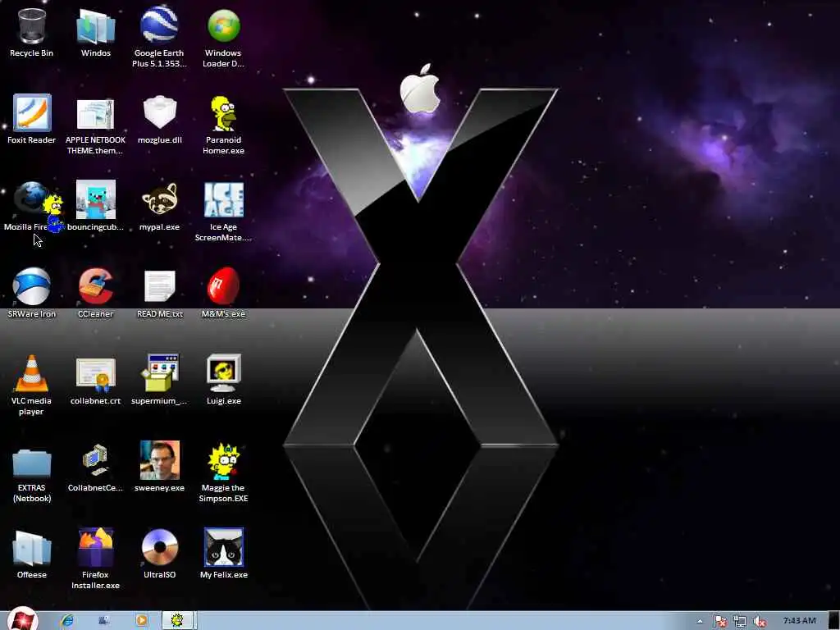Viewport: 840px width, 630px height.
Task: Select the collabnet.crt certificate file
Action: [x=95, y=373]
